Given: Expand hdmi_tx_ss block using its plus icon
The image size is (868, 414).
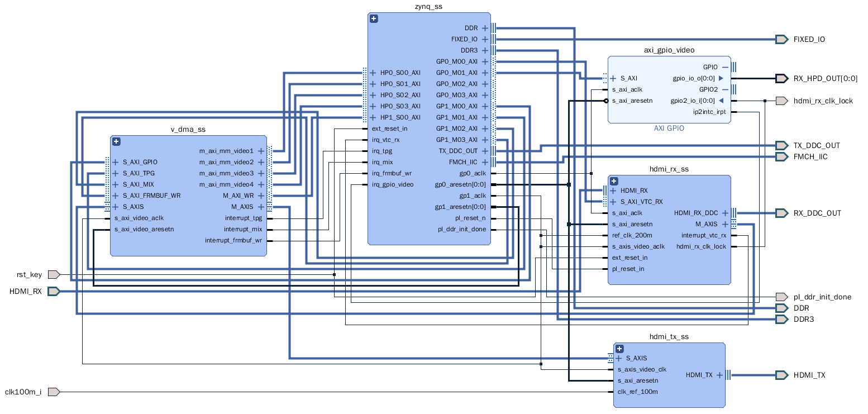Looking at the screenshot, I should coord(619,349).
